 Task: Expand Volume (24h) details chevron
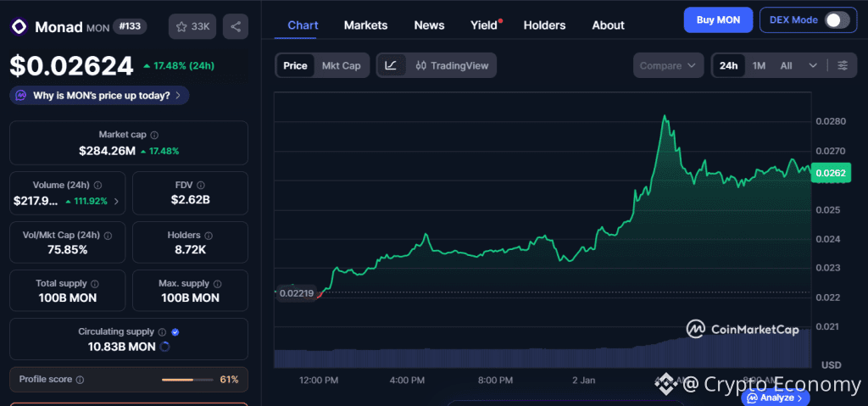pyautogui.click(x=116, y=201)
